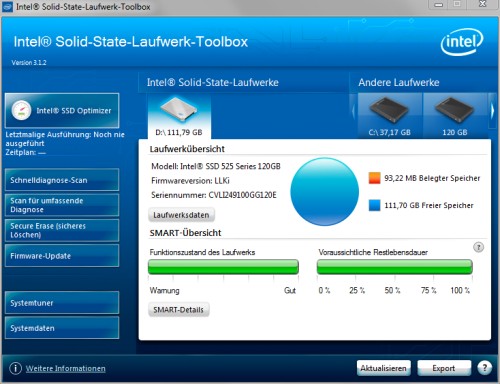
Task: Click the Firmwareversion: LLKi text
Action: [x=190, y=181]
